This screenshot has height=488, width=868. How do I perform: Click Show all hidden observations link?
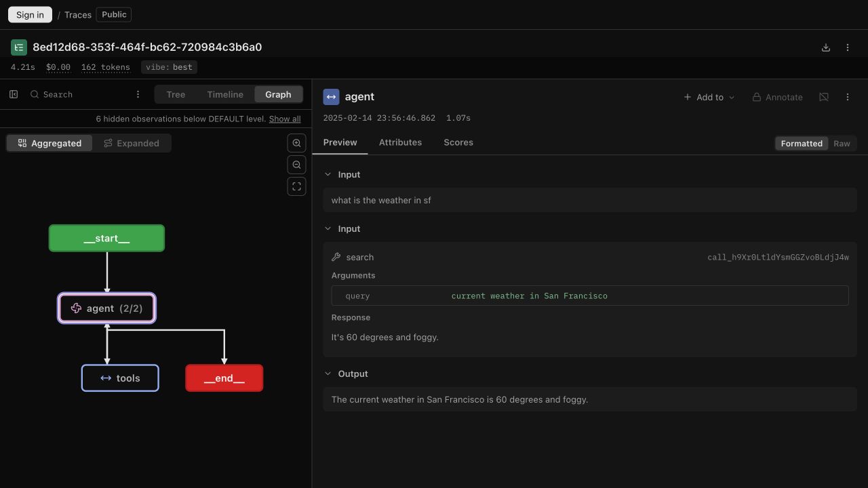pyautogui.click(x=285, y=119)
